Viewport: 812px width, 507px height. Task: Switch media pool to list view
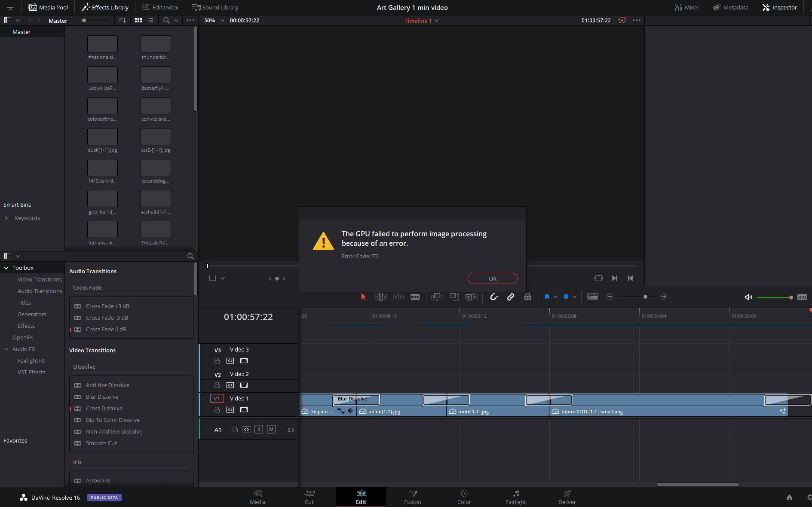click(150, 21)
